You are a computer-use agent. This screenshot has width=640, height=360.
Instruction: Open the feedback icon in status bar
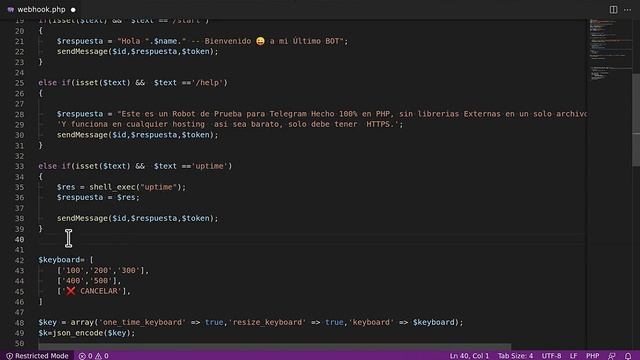(x=611, y=356)
